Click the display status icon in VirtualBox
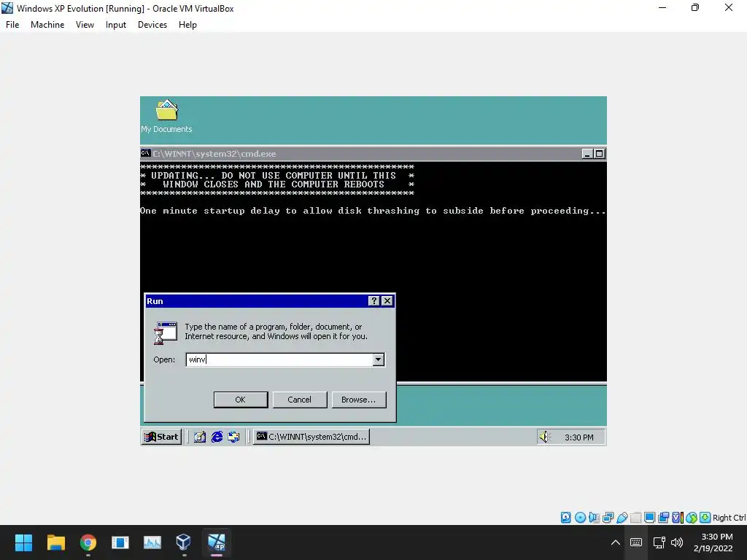 (x=649, y=518)
